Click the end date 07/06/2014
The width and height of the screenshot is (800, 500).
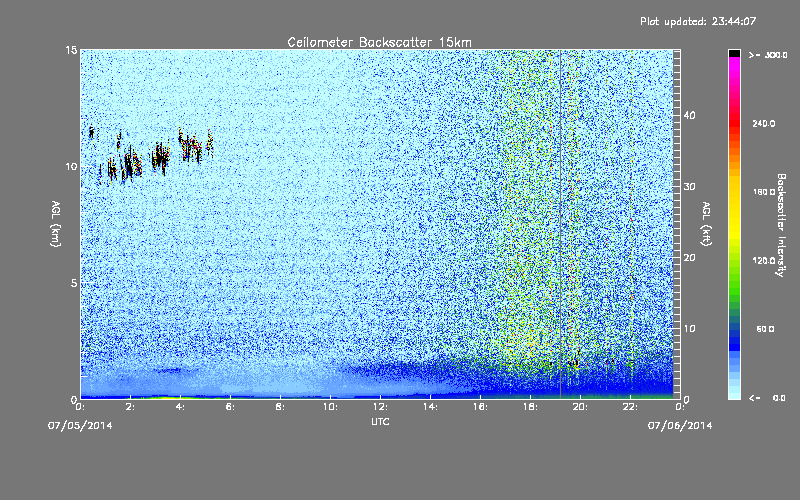point(680,426)
